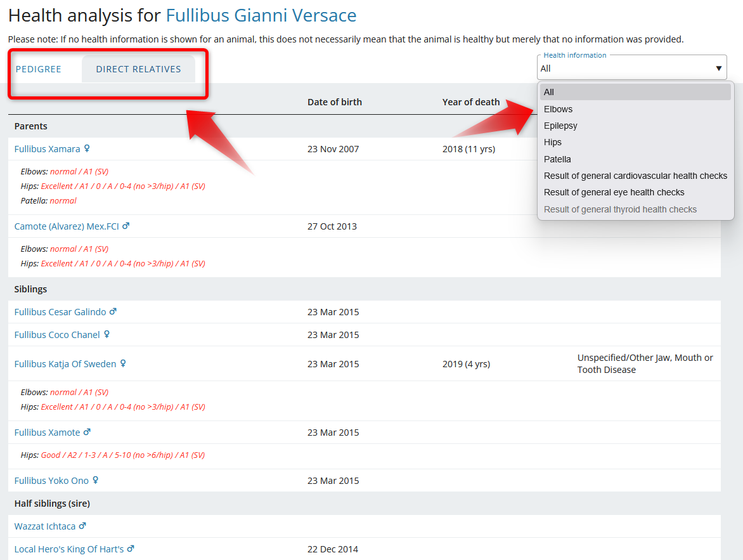Screen dimensions: 743x560
Task: Click female symbol next to Fullibus Yoko Ono
Action: [x=95, y=481]
